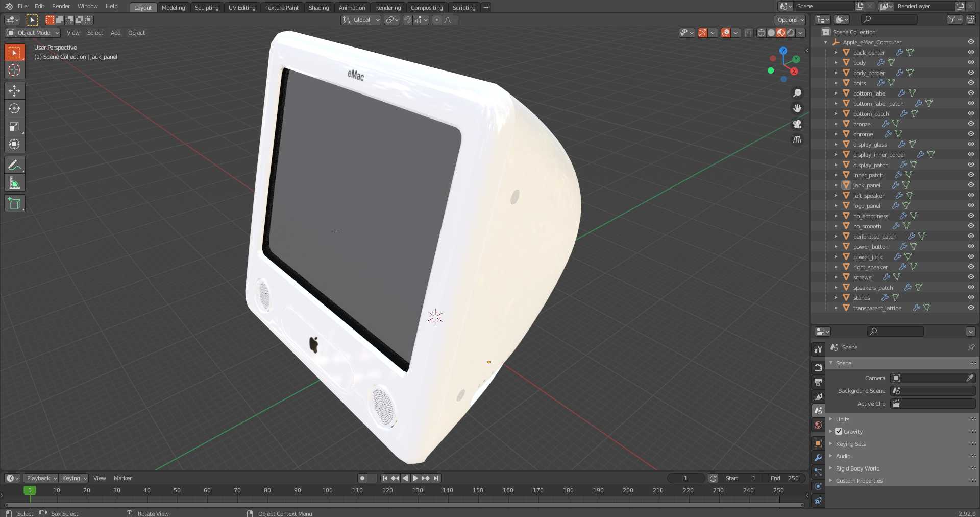Click the Marker menu in timeline
This screenshot has width=980, height=517.
[122, 478]
